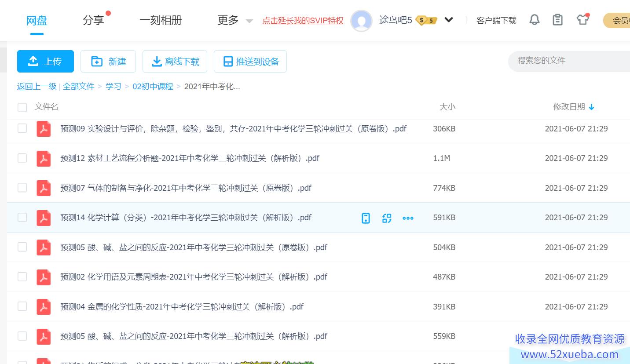
Task: Open file 预测05 酸、碱、盐之间的反应 原卷版.pdf
Action: click(194, 248)
